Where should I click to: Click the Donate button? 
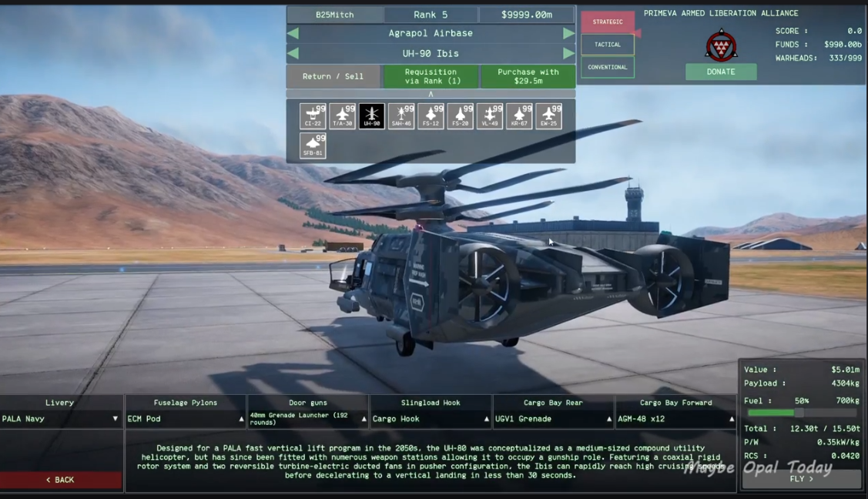721,72
